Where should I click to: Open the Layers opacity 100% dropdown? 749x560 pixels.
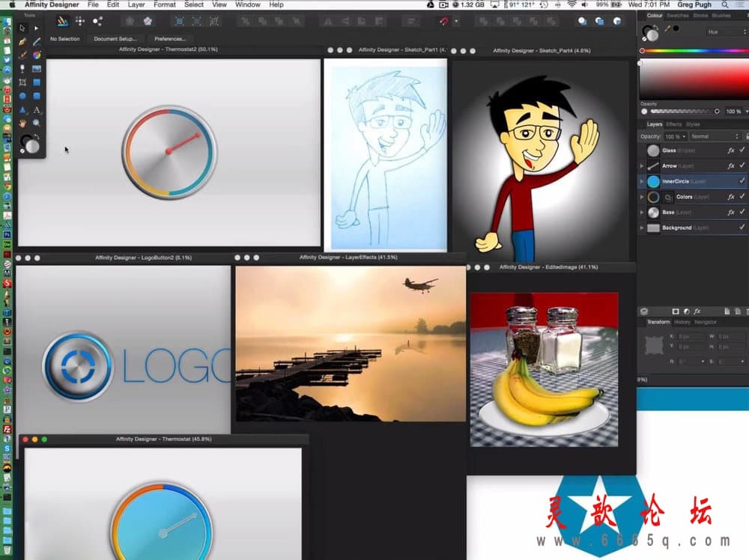(x=676, y=136)
